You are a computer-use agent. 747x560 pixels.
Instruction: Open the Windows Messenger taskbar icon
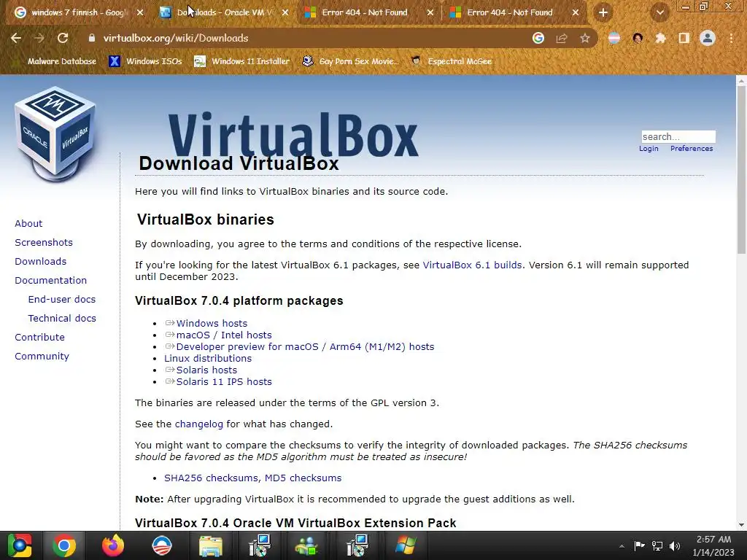click(x=306, y=545)
